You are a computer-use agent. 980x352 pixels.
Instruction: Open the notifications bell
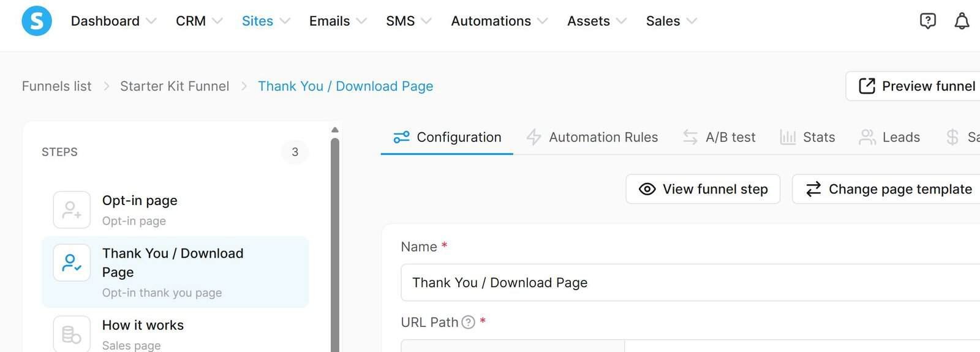[962, 21]
